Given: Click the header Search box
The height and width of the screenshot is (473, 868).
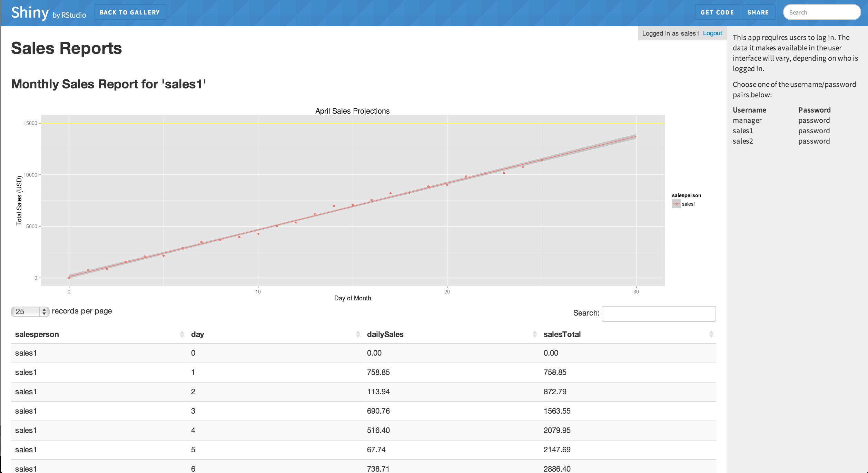Looking at the screenshot, I should tap(822, 12).
